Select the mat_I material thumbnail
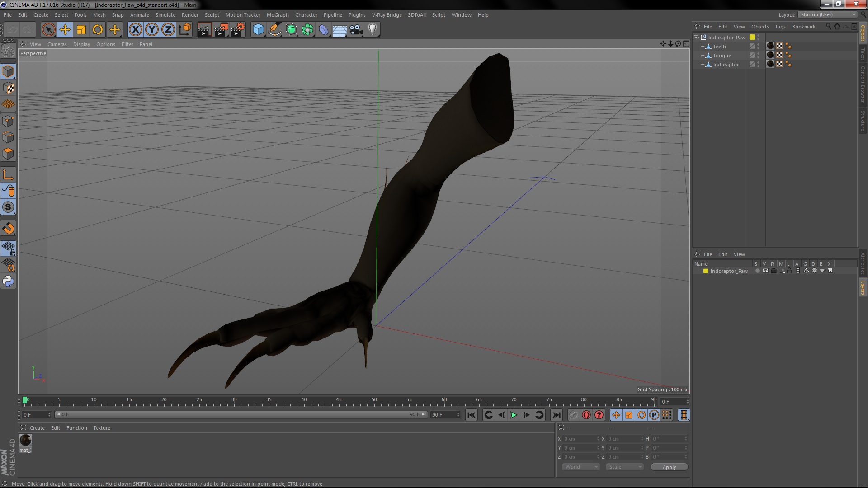Viewport: 868px width, 488px height. coord(25,440)
